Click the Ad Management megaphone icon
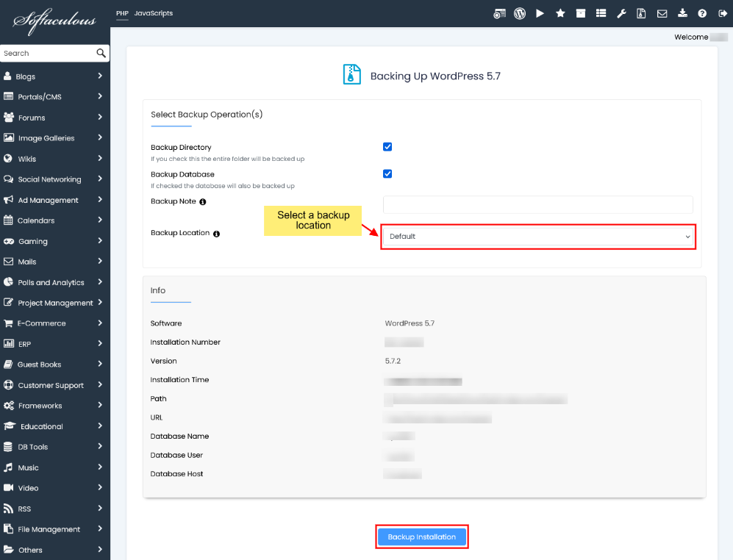Image resolution: width=733 pixels, height=560 pixels. tap(8, 200)
